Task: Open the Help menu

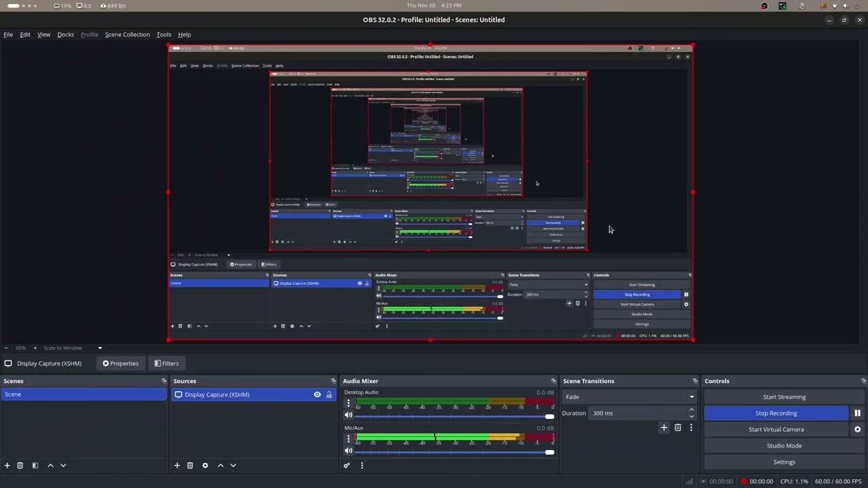Action: [x=184, y=35]
